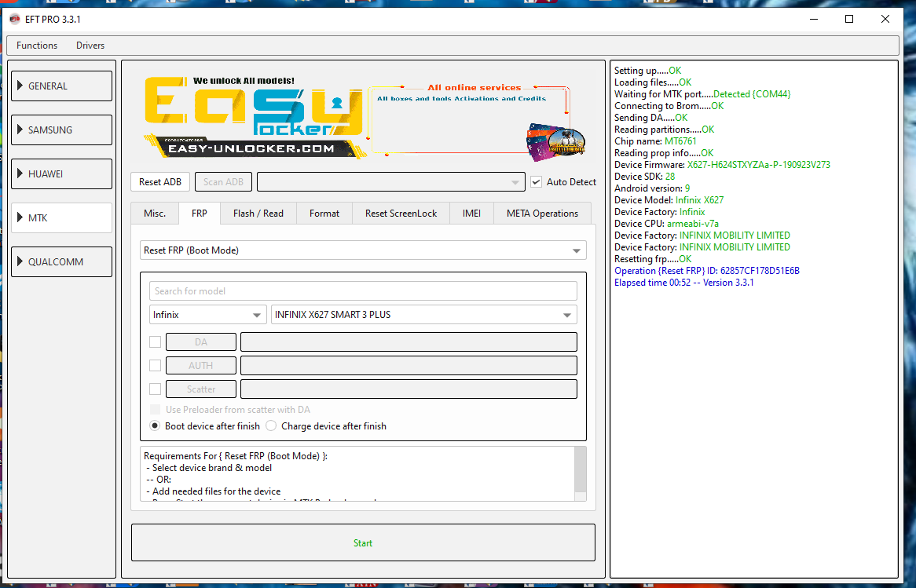The width and height of the screenshot is (916, 588).
Task: Open the All online services advertisement
Action: tap(476, 121)
